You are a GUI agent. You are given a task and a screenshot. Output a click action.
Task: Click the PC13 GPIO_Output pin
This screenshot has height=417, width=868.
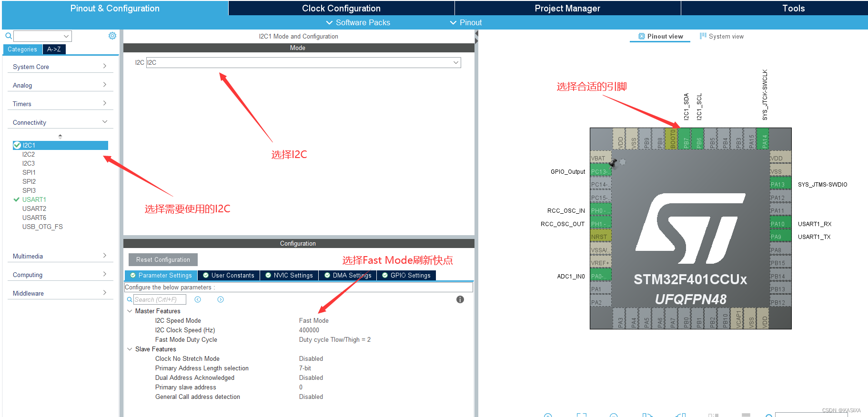(600, 171)
